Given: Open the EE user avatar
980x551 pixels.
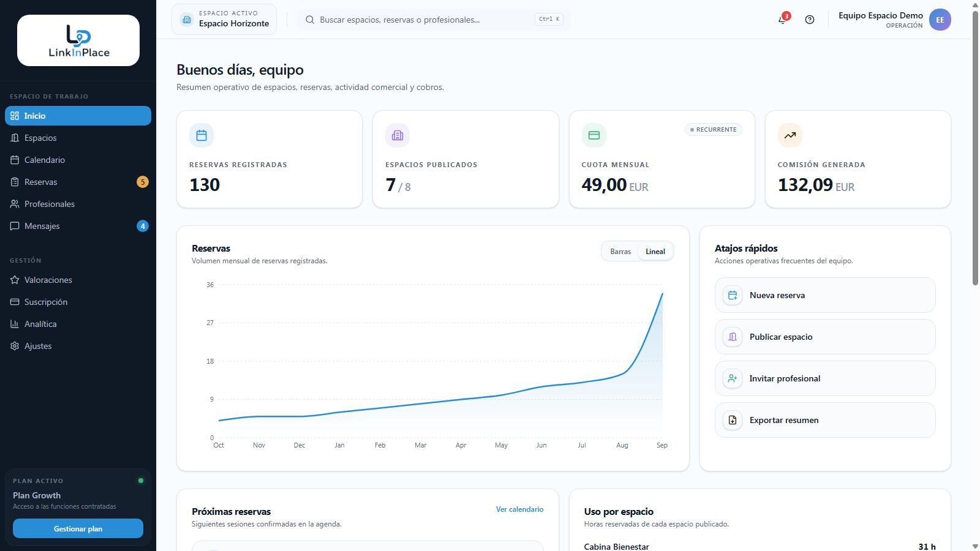Looking at the screenshot, I should [x=940, y=20].
